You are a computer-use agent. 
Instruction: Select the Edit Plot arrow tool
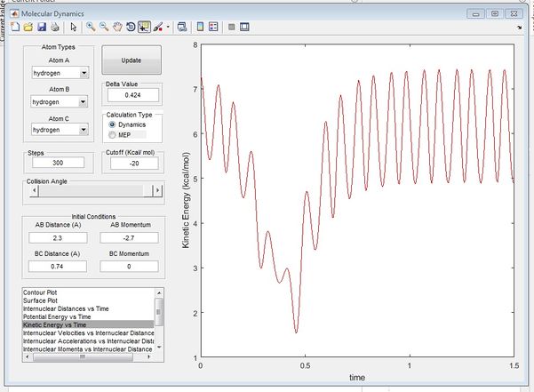74,27
